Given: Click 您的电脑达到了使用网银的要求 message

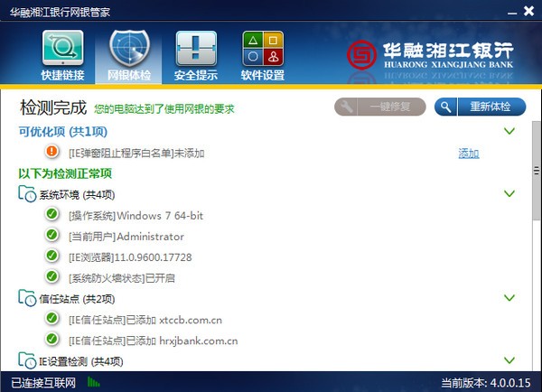Looking at the screenshot, I should pos(164,109).
